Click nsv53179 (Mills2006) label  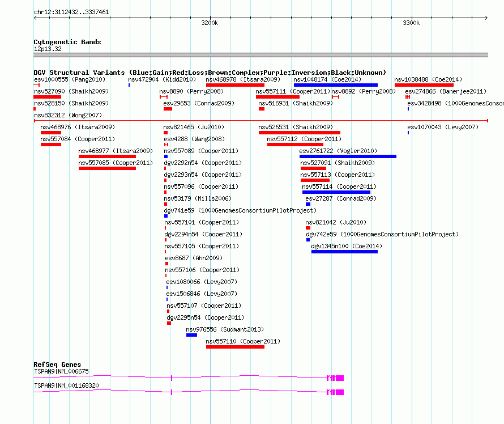[x=198, y=198]
